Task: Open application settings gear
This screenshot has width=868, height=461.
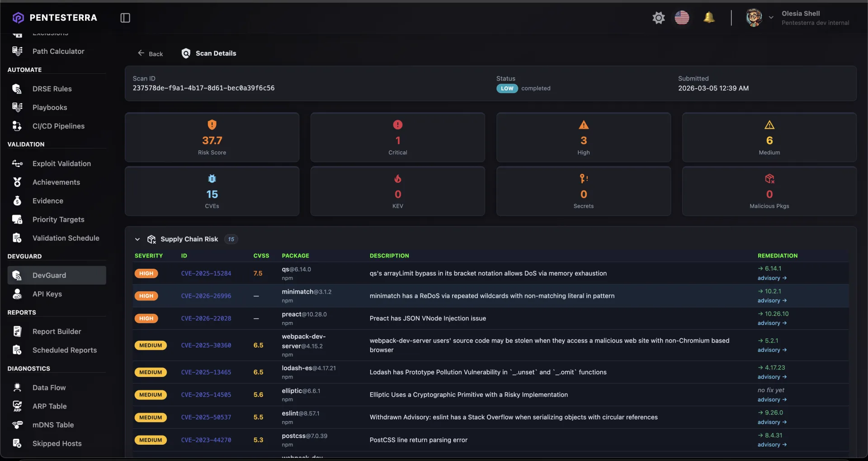Action: coord(658,17)
